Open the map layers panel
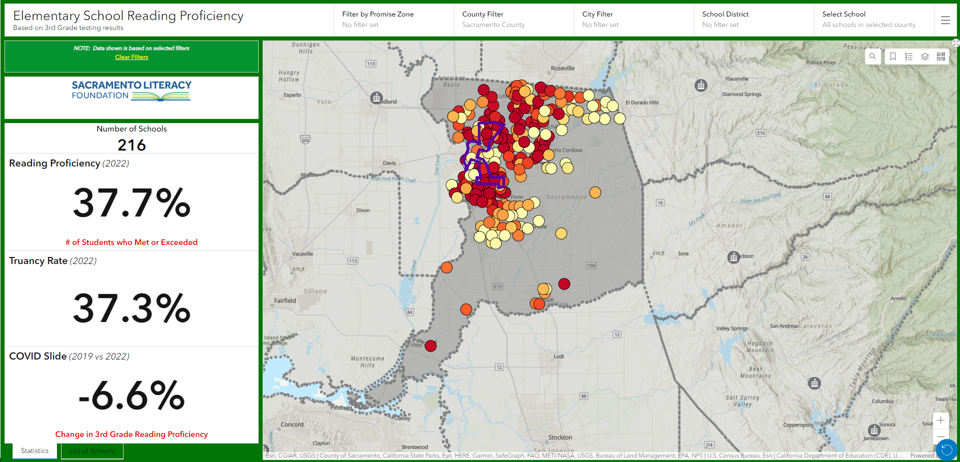The width and height of the screenshot is (960, 462). pyautogui.click(x=925, y=56)
